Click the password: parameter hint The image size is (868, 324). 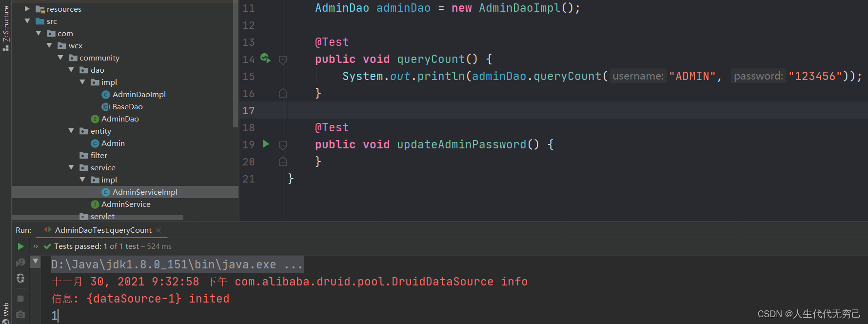pos(758,76)
